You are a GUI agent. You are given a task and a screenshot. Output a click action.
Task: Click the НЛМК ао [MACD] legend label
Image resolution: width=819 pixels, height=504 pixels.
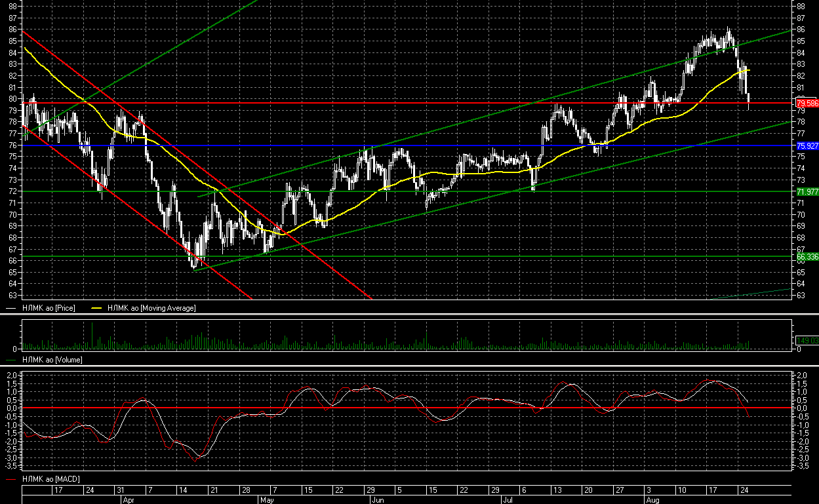[x=51, y=480]
